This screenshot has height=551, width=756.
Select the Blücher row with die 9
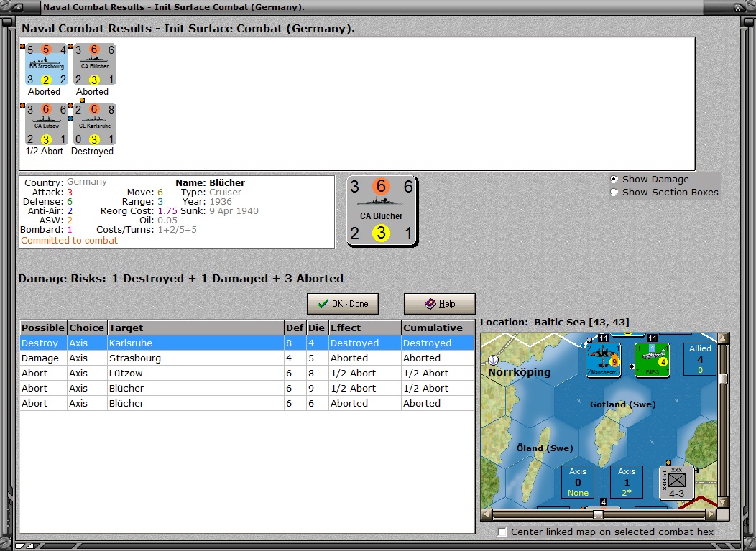[x=247, y=388]
